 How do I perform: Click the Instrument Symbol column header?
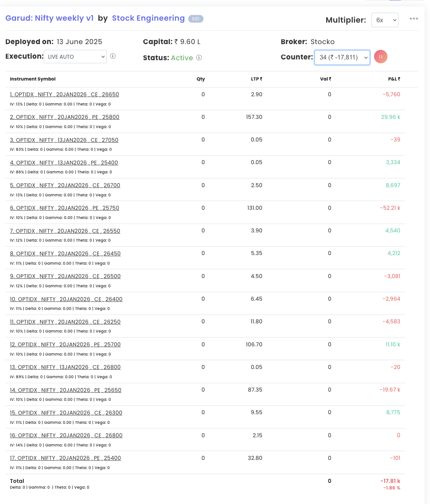point(33,79)
